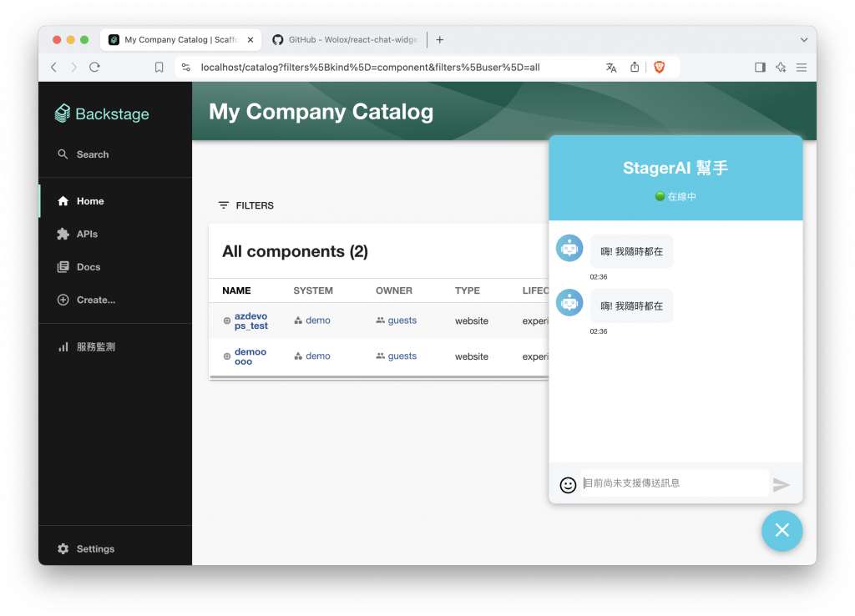Image resolution: width=855 pixels, height=616 pixels.
Task: Click website type in demoooo row
Action: click(x=472, y=356)
